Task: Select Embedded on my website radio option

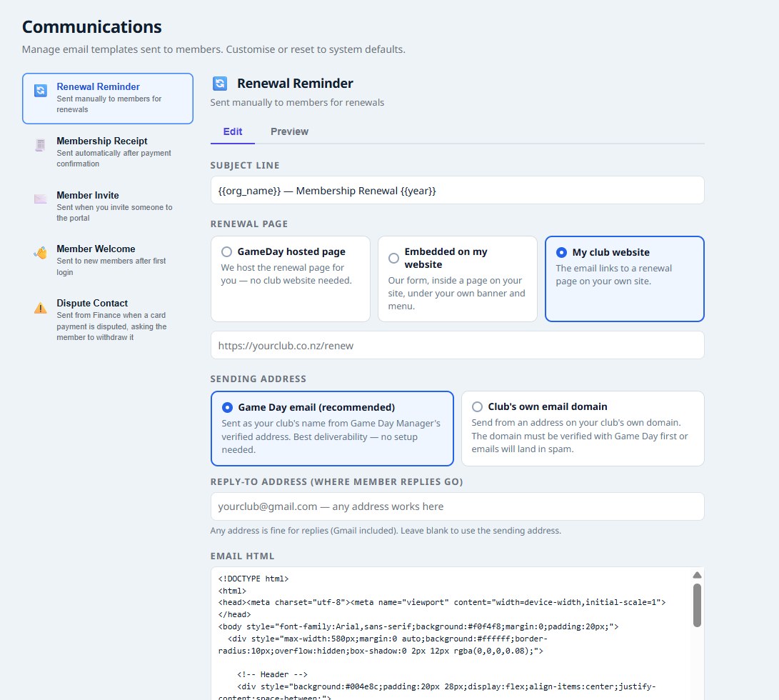Action: (x=393, y=258)
